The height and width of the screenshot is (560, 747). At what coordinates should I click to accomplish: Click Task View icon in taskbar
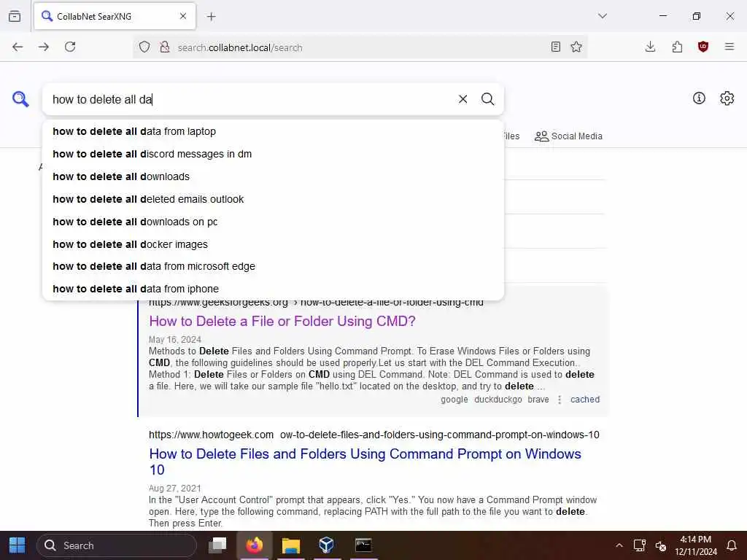218,545
